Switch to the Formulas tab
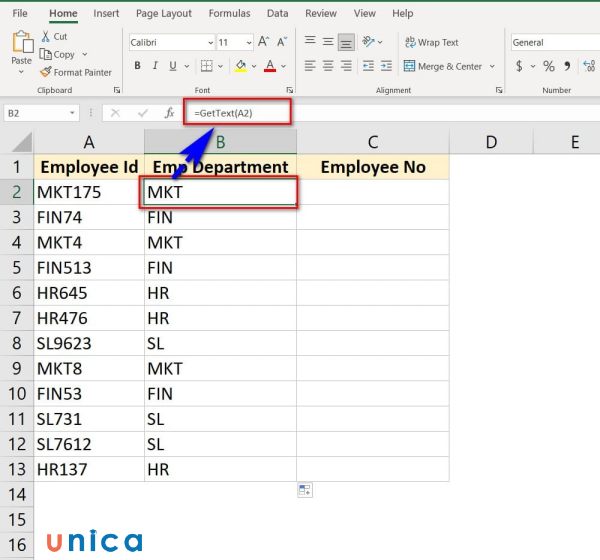The image size is (600, 560). point(230,14)
